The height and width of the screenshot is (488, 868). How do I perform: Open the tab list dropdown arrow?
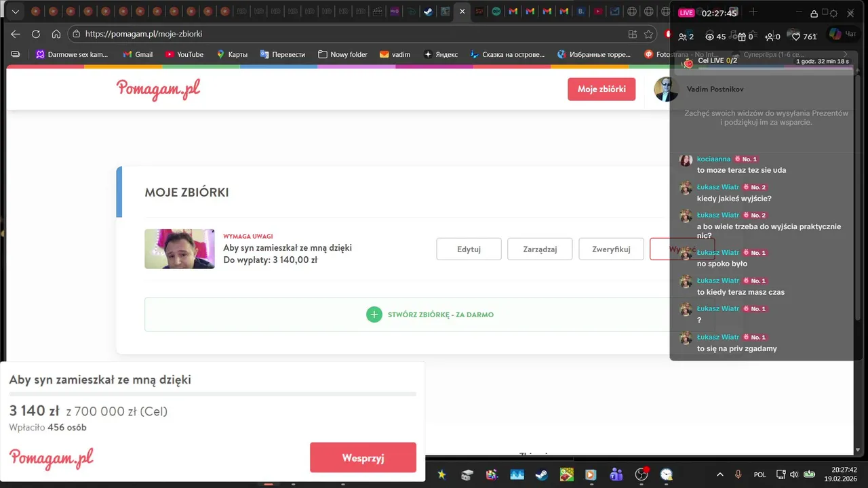point(15,12)
